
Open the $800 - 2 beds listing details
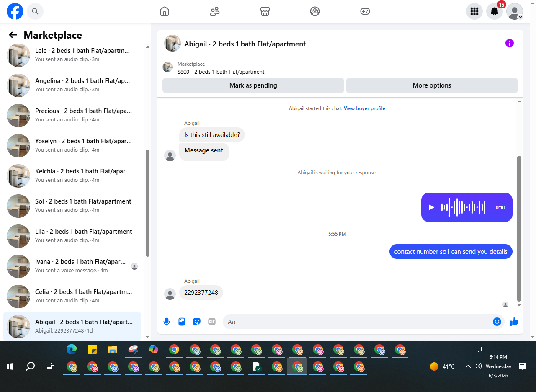(221, 72)
